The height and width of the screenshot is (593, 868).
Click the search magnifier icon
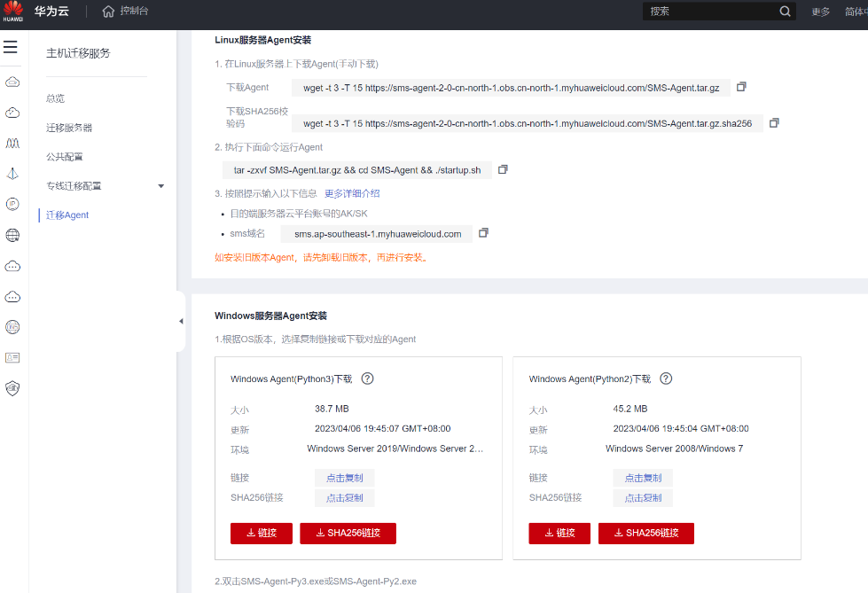click(x=785, y=11)
